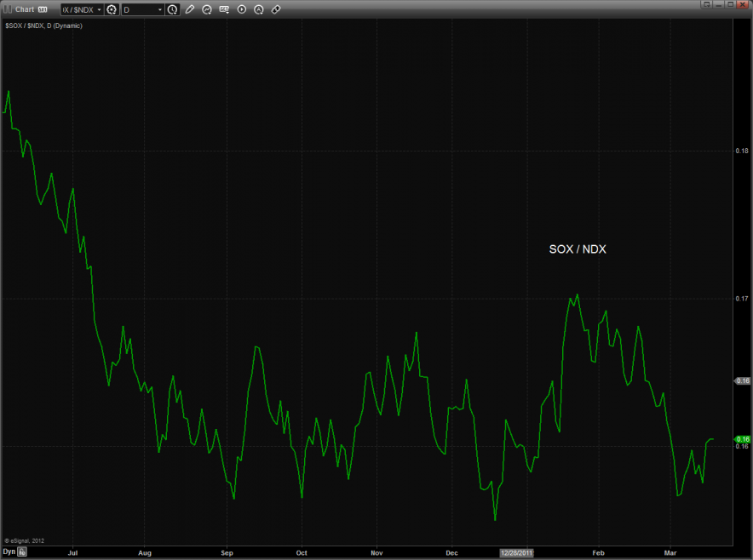
Task: Click the SOX / NDX chart annotation text
Action: [x=578, y=249]
